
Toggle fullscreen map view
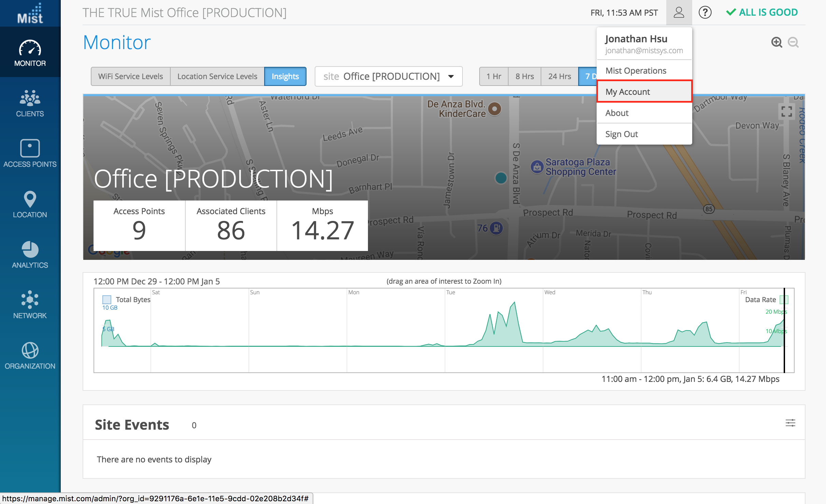click(x=786, y=111)
